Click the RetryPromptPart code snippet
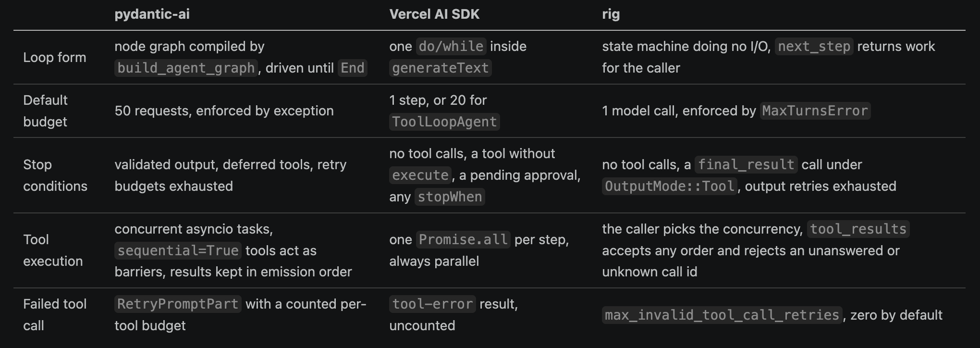Image resolution: width=980 pixels, height=348 pixels. [178, 304]
